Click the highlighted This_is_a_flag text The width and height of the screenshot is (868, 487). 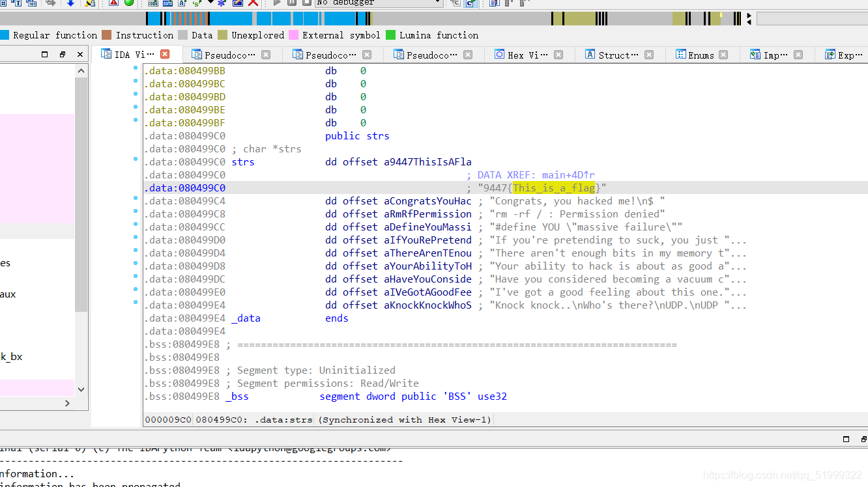(554, 188)
